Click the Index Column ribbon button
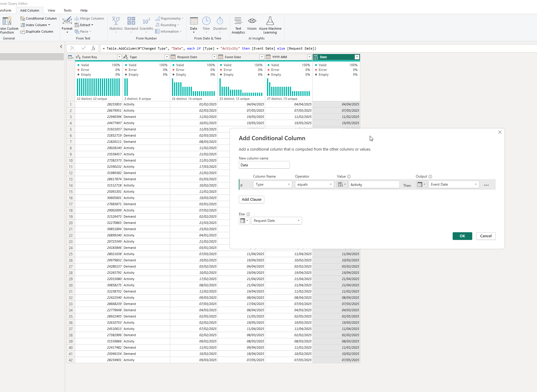Image resolution: width=537 pixels, height=392 pixels. pyautogui.click(x=35, y=25)
